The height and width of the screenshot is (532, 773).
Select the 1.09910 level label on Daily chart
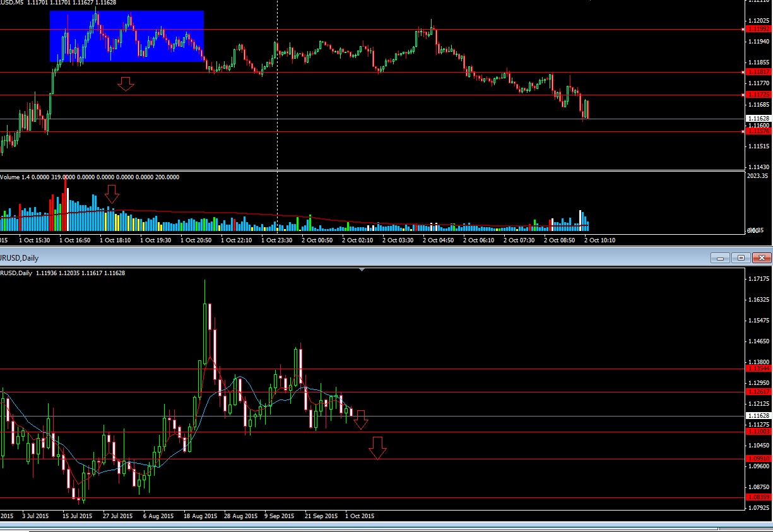click(757, 459)
